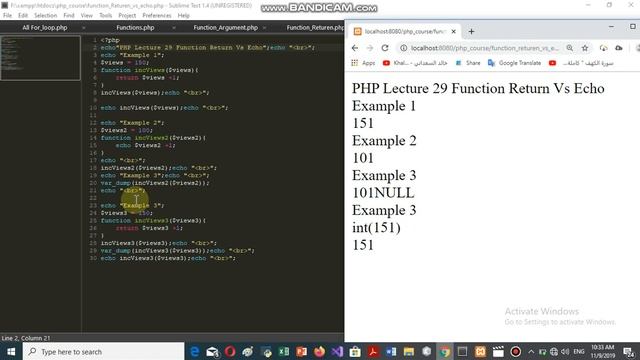This screenshot has width=640, height=360.
Task: Click the taskbar clock showing 10:33 AM
Action: 602,351
